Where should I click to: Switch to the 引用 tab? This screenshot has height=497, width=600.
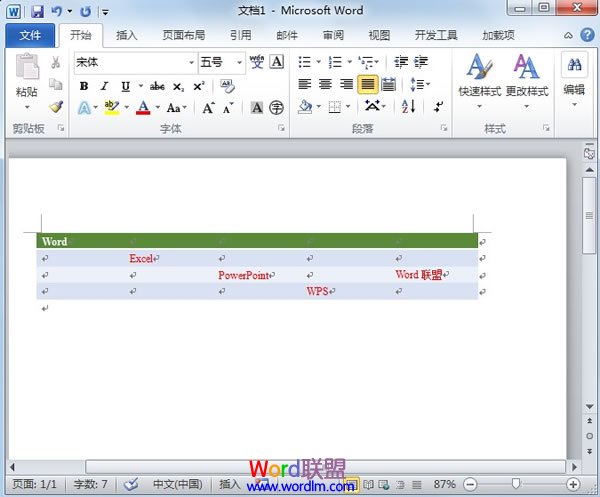tap(241, 36)
